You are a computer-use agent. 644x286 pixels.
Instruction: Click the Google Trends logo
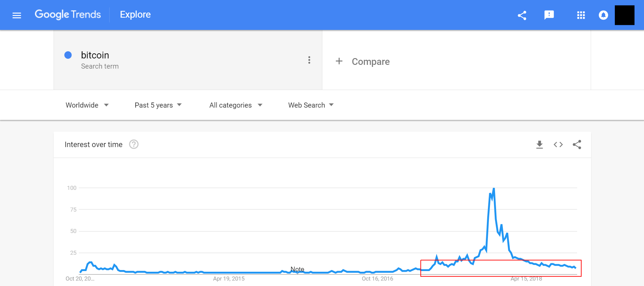click(68, 15)
